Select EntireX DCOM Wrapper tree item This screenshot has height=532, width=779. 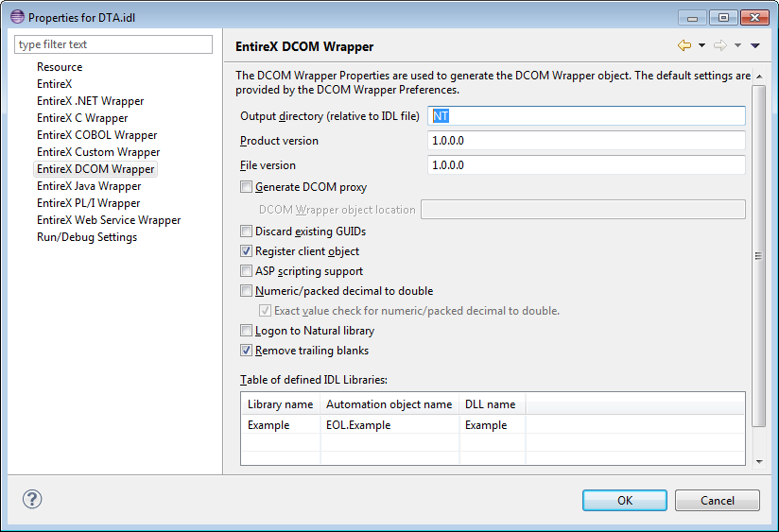(x=95, y=169)
